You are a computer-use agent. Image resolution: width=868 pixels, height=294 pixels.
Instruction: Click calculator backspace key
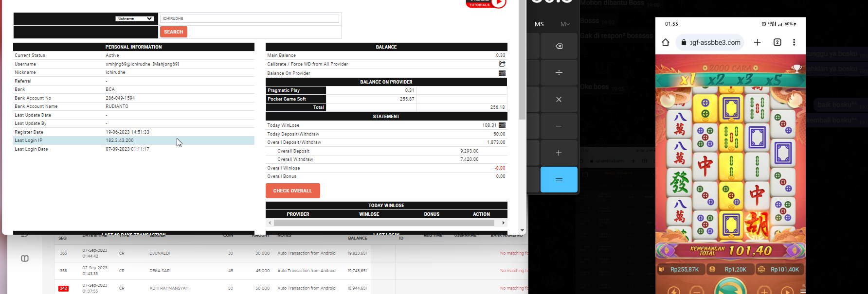(559, 46)
